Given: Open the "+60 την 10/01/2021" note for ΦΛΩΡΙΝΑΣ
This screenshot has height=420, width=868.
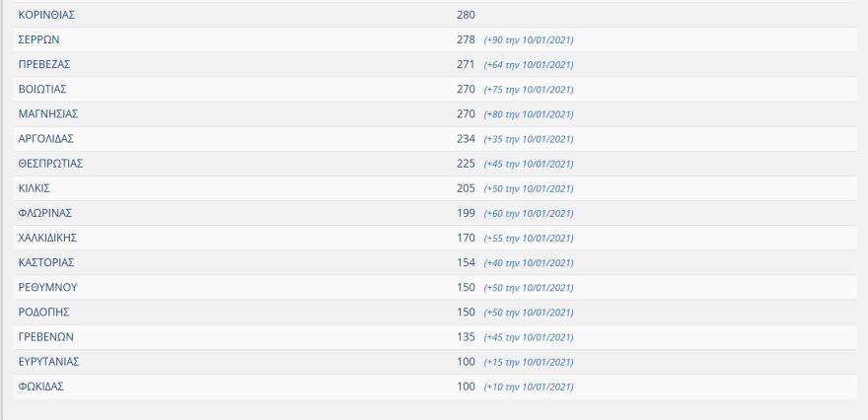Looking at the screenshot, I should [x=529, y=213].
